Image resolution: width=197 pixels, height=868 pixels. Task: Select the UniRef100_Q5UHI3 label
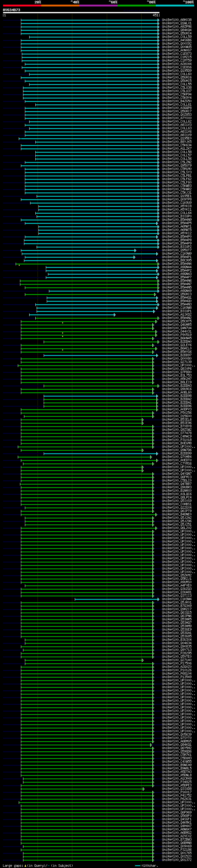point(176,294)
